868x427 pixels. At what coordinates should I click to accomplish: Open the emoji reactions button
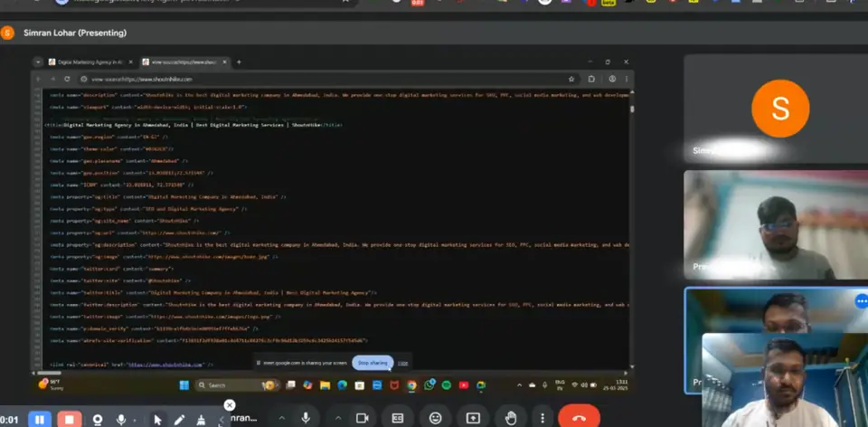pyautogui.click(x=436, y=418)
